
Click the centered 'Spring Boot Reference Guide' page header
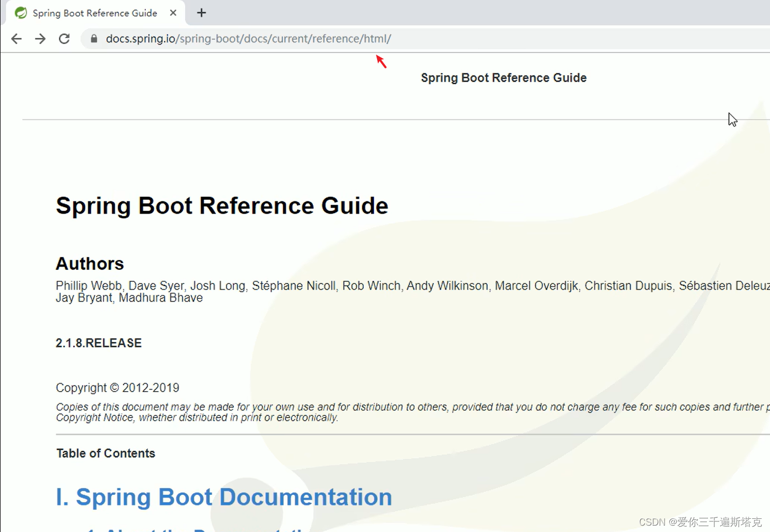tap(504, 78)
